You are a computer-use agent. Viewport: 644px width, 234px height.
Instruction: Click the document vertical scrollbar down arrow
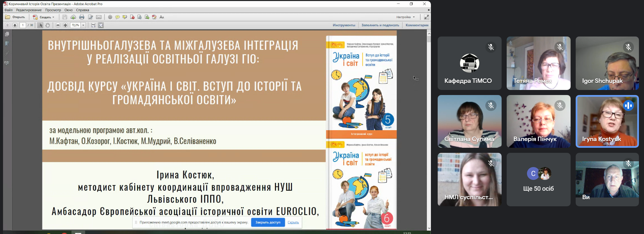point(429,228)
